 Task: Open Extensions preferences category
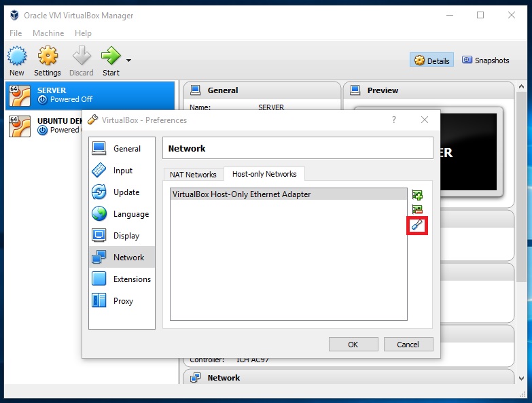click(122, 279)
